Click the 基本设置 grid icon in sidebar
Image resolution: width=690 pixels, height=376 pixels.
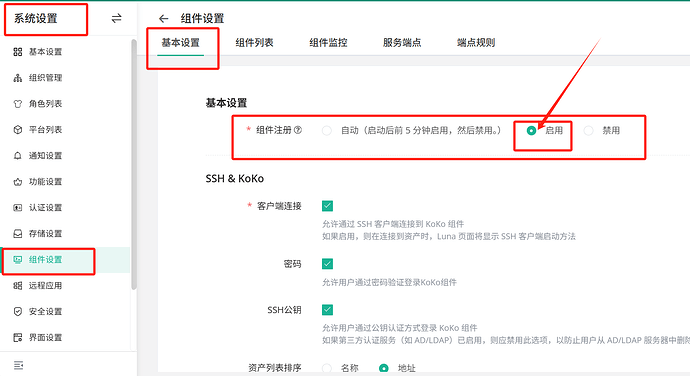[x=18, y=52]
